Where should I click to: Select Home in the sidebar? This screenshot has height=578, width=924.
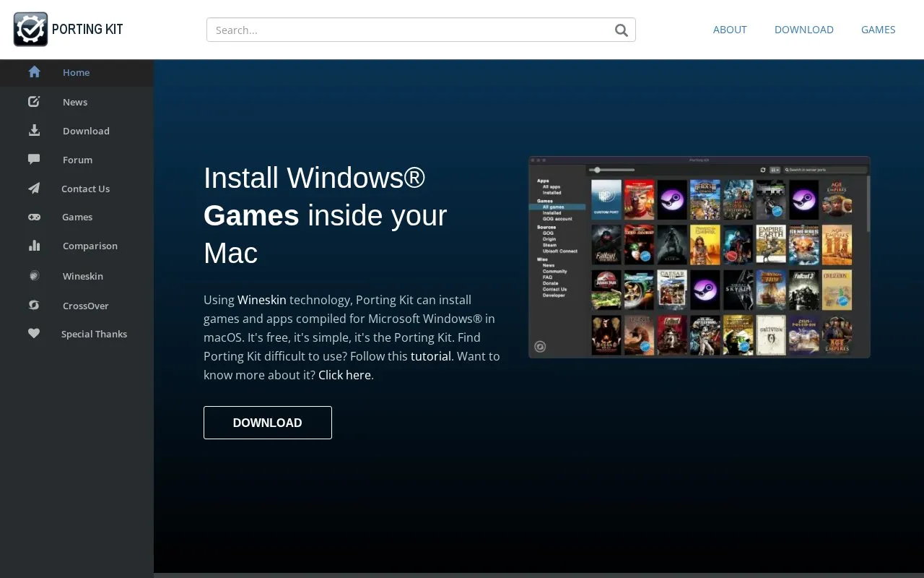pos(77,72)
